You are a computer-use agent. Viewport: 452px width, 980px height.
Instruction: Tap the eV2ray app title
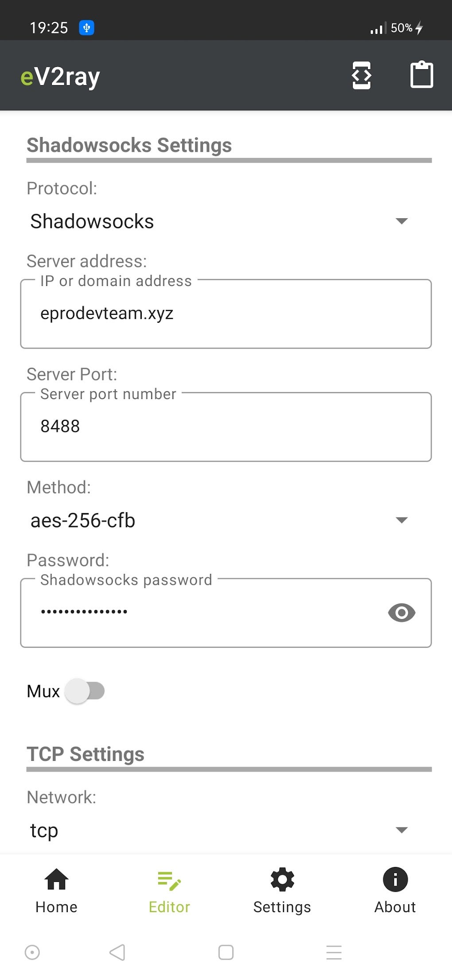click(x=60, y=77)
